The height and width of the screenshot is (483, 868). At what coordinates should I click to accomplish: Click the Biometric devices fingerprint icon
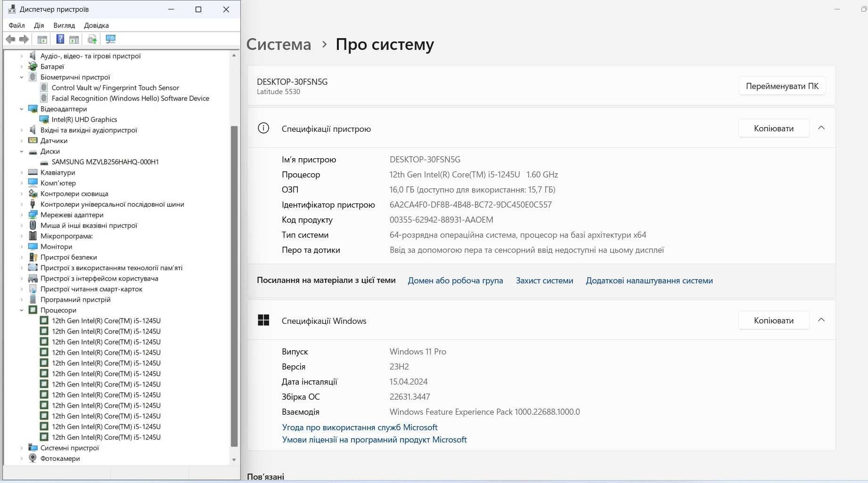pyautogui.click(x=33, y=77)
